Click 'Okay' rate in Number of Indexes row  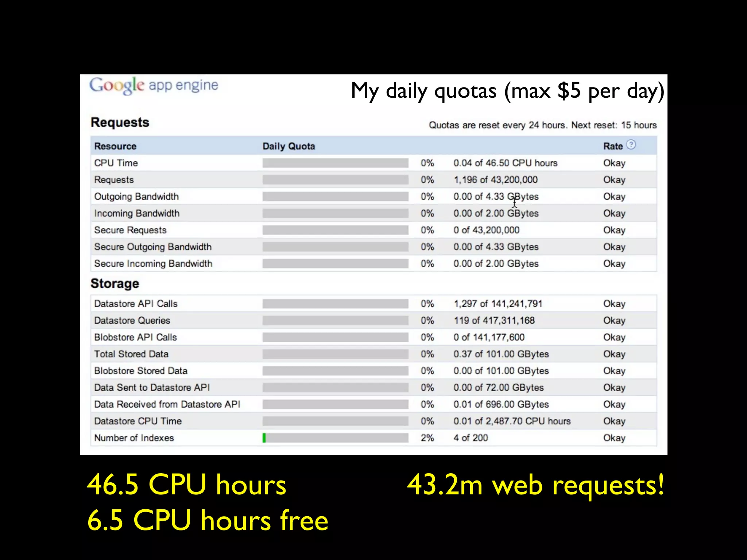tap(614, 438)
